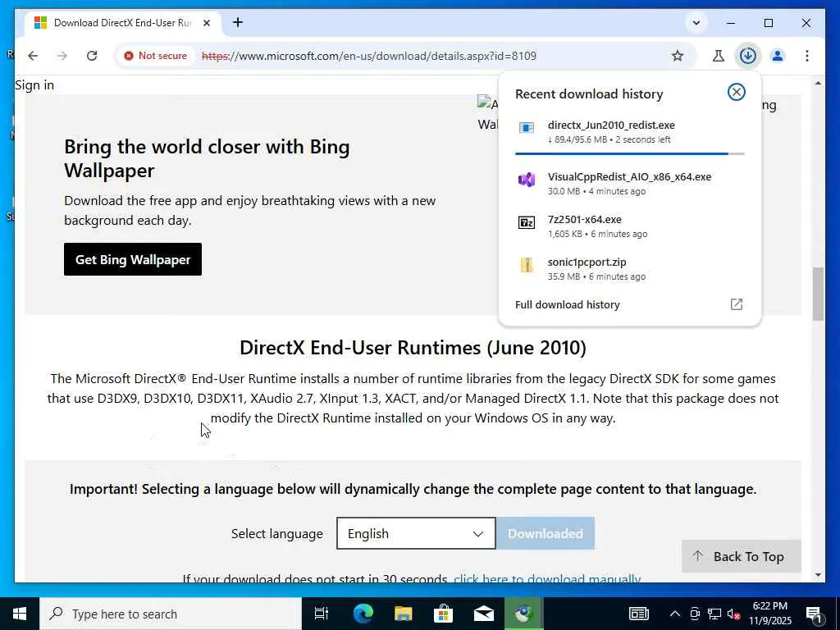Click the 7z file icon
The height and width of the screenshot is (630, 840).
[x=527, y=222]
